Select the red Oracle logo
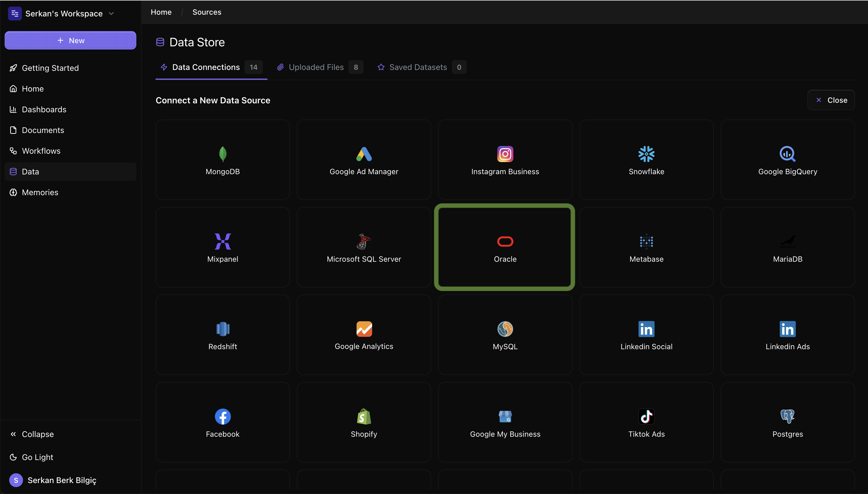This screenshot has width=868, height=494. (505, 242)
